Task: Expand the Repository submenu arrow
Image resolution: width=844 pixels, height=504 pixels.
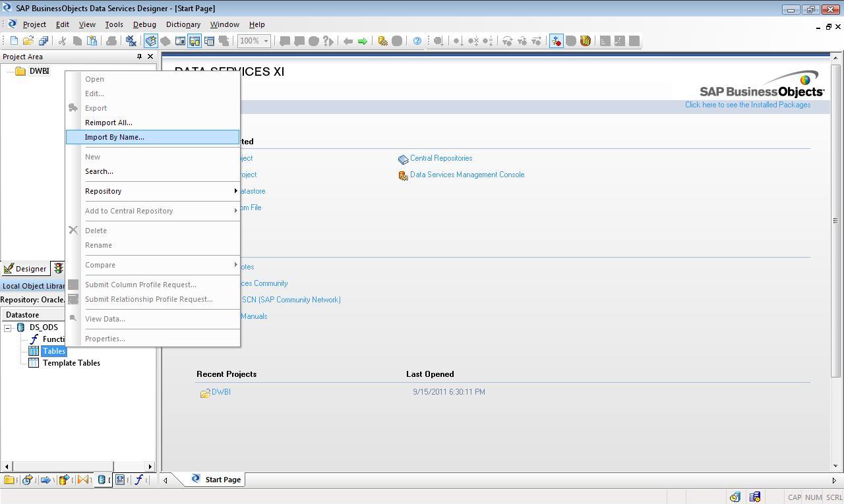Action: pyautogui.click(x=235, y=191)
